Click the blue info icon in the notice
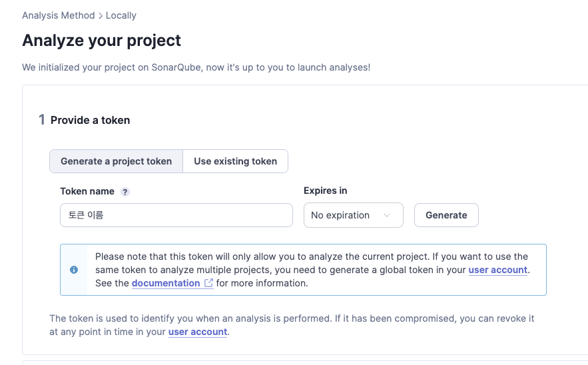The width and height of the screenshot is (588, 365). [74, 270]
